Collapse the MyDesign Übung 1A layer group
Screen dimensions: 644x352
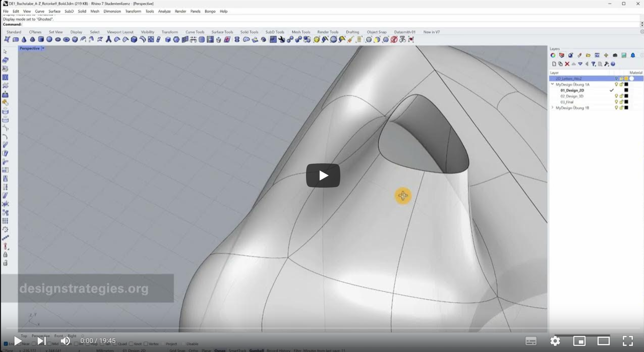coord(552,84)
